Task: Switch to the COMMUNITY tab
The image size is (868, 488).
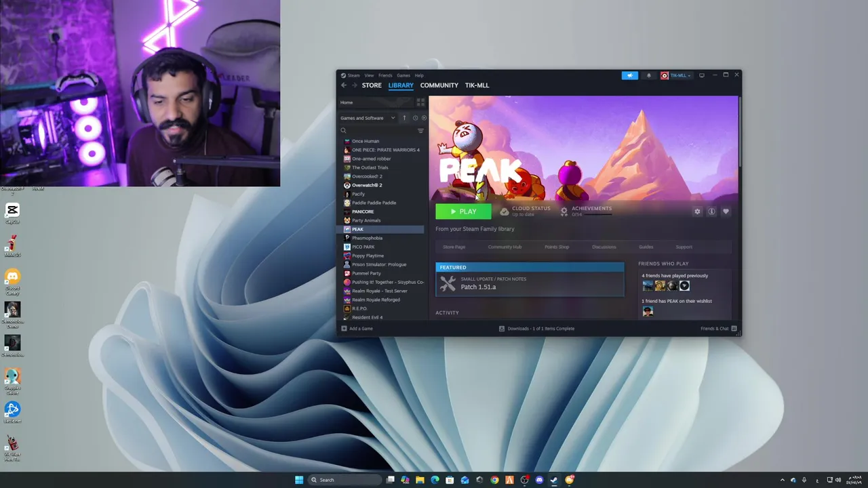Action: 439,85
